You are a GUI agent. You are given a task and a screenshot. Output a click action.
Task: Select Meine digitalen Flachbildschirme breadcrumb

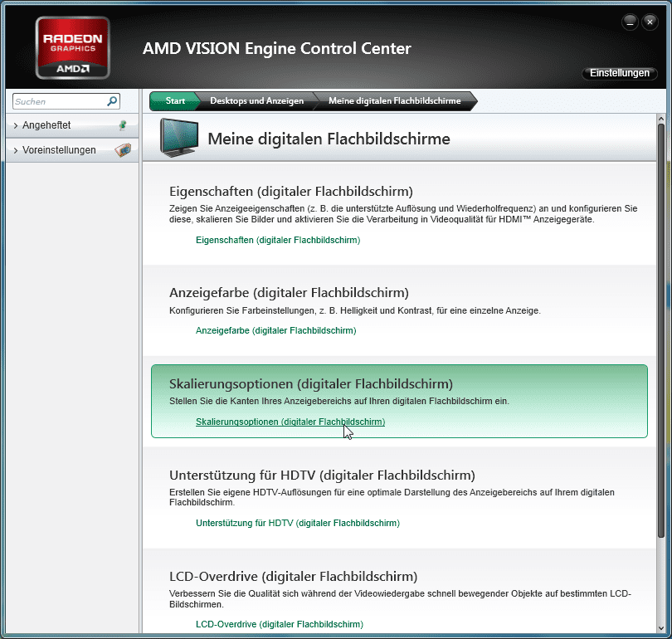click(395, 100)
